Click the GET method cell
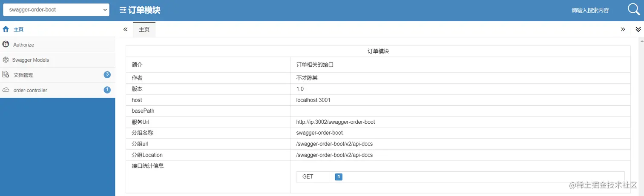 pos(313,176)
